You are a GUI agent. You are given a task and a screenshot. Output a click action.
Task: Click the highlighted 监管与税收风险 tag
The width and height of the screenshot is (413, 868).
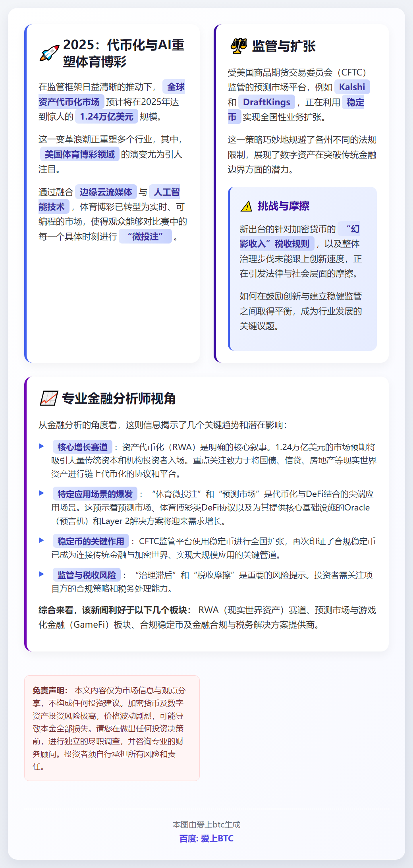pos(87,575)
